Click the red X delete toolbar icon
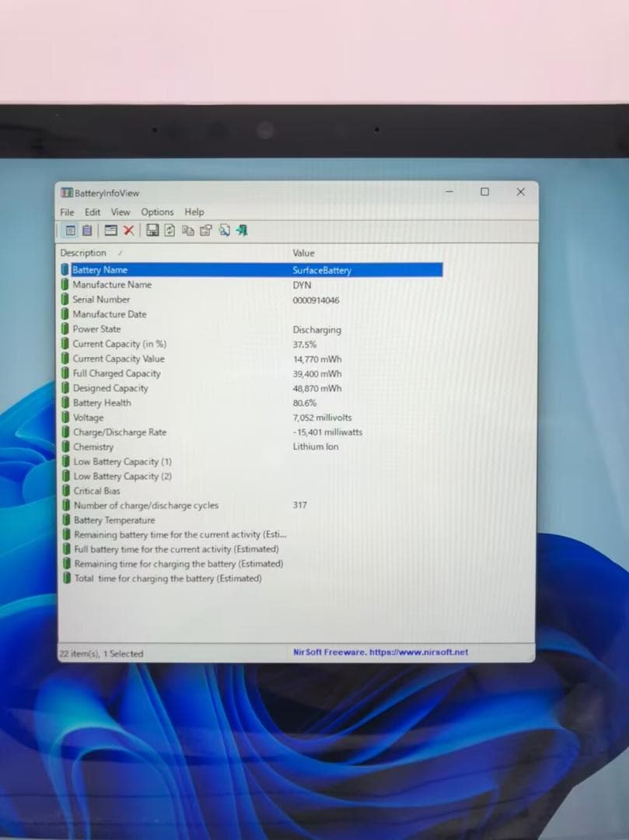The image size is (629, 840). tap(128, 230)
